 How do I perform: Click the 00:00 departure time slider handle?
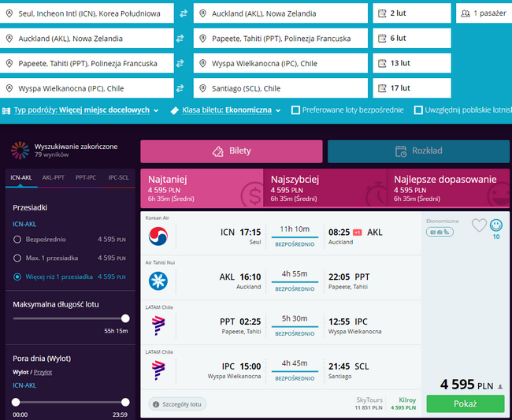[x=16, y=403]
